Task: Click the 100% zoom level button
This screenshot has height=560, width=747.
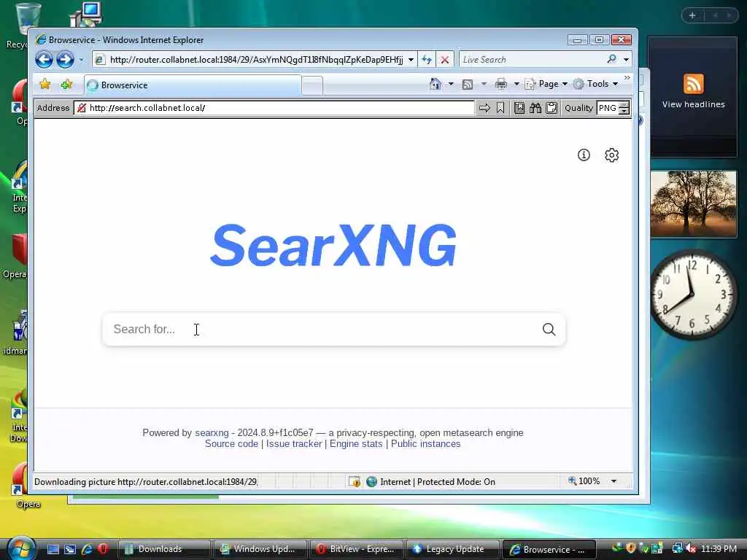Action: pyautogui.click(x=584, y=481)
